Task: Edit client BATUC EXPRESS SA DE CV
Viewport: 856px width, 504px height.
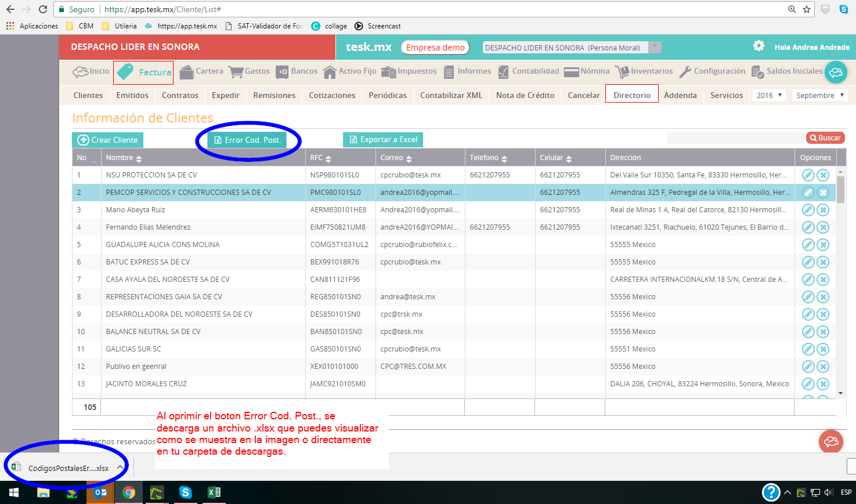Action: pyautogui.click(x=808, y=262)
